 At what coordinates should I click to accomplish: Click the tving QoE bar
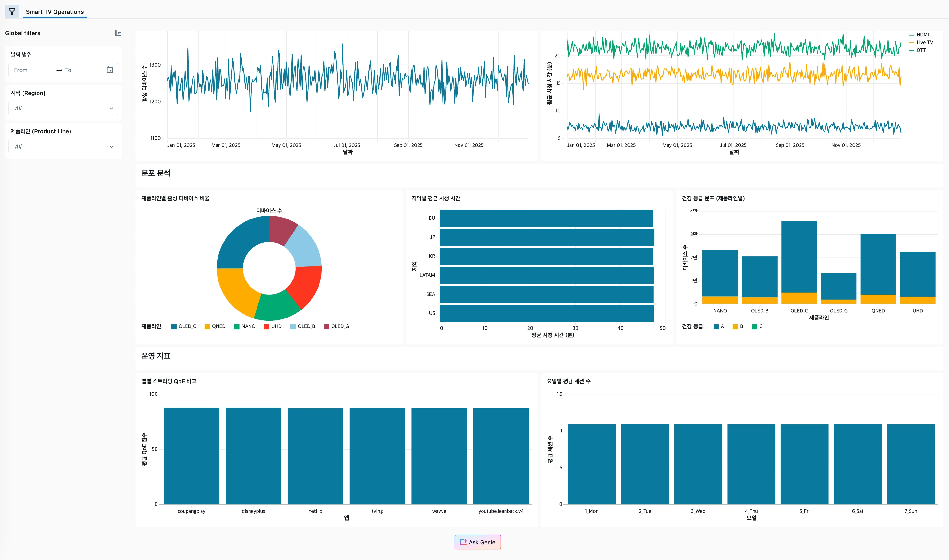point(377,456)
